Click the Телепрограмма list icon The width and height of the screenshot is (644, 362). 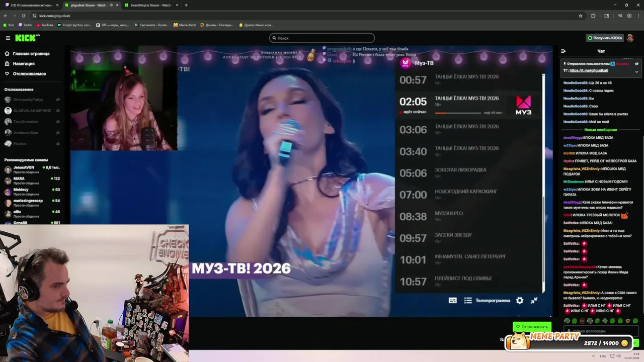[468, 300]
